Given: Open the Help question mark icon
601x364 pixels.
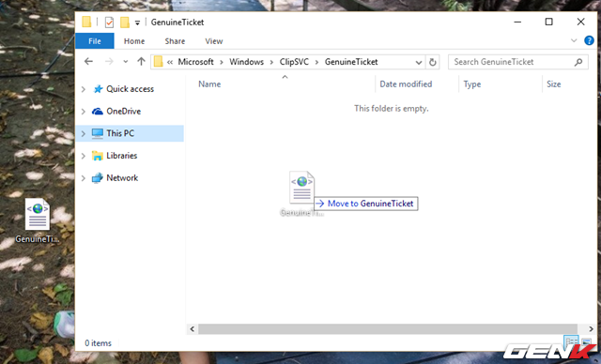Looking at the screenshot, I should click(x=589, y=40).
